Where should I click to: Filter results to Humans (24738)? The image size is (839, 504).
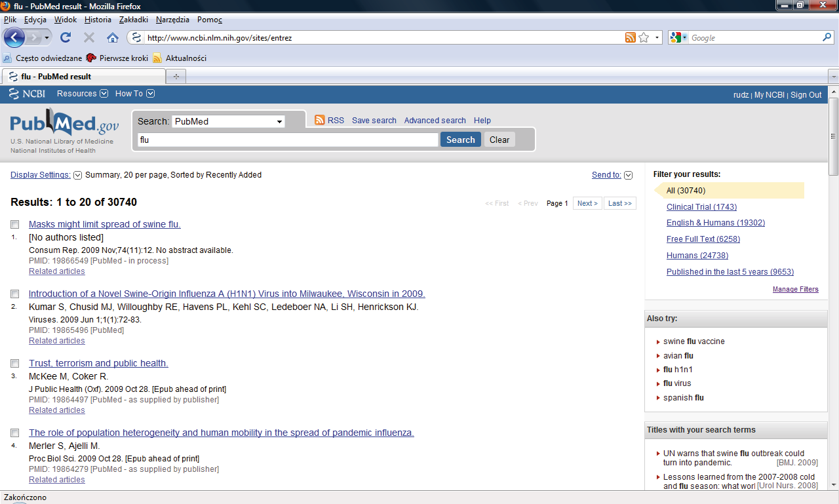click(x=697, y=256)
